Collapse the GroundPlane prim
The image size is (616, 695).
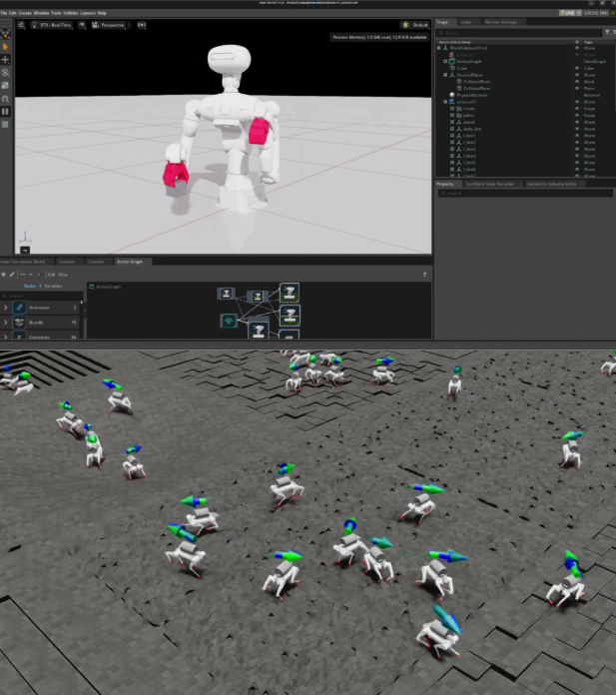(x=446, y=75)
